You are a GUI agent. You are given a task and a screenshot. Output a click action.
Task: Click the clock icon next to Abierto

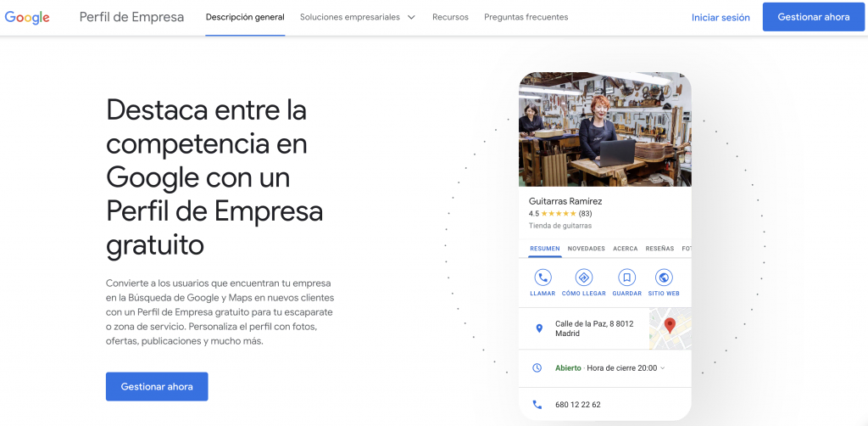click(537, 367)
